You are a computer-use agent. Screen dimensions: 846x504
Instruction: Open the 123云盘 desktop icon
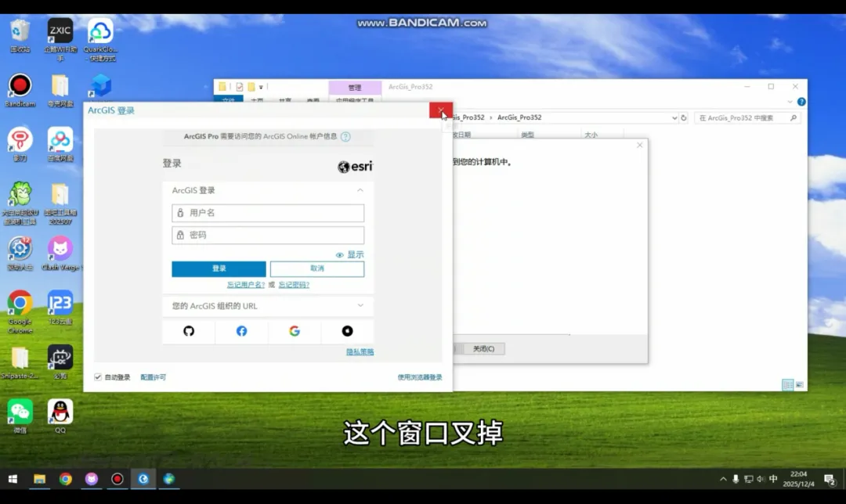(60, 308)
